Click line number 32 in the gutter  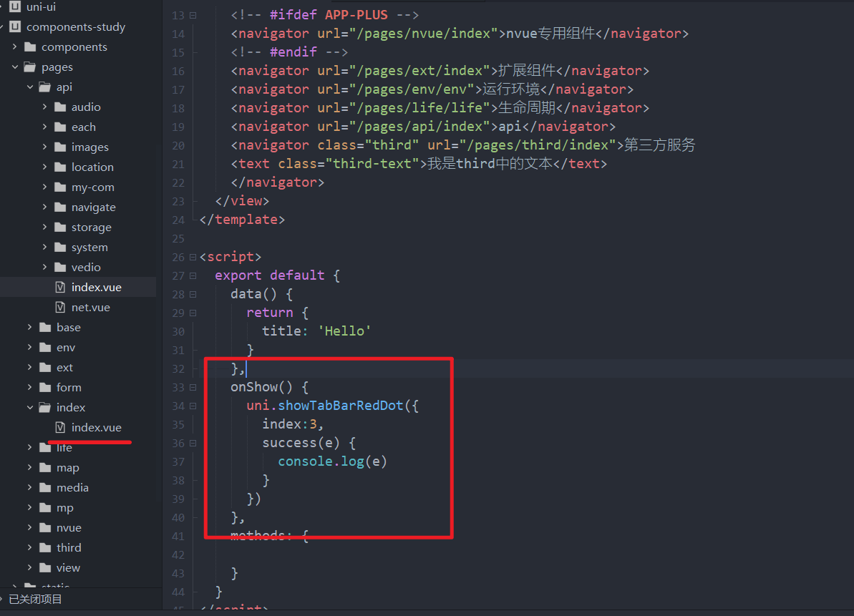point(178,369)
